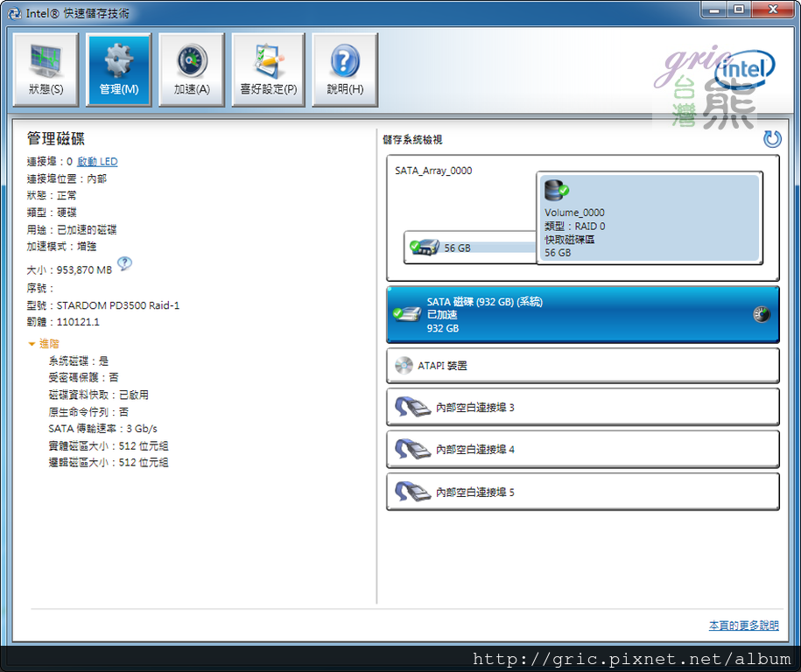Open the 狀態(S) status page
The image size is (801, 672).
tap(46, 70)
